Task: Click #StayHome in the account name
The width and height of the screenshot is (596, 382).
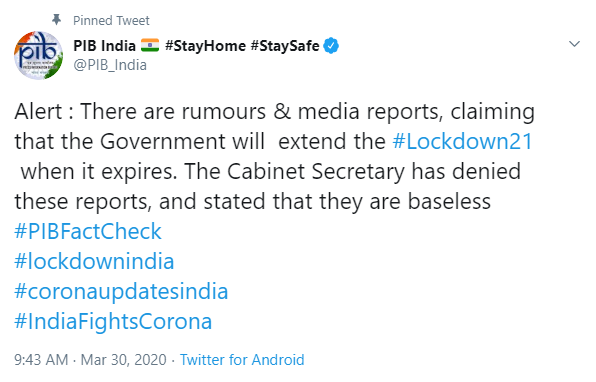Action: [x=205, y=46]
